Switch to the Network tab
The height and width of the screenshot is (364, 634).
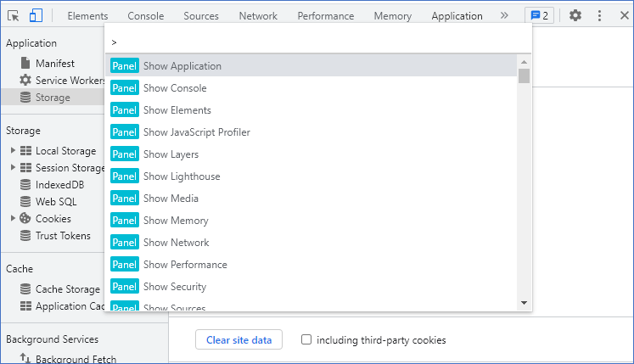tap(258, 16)
